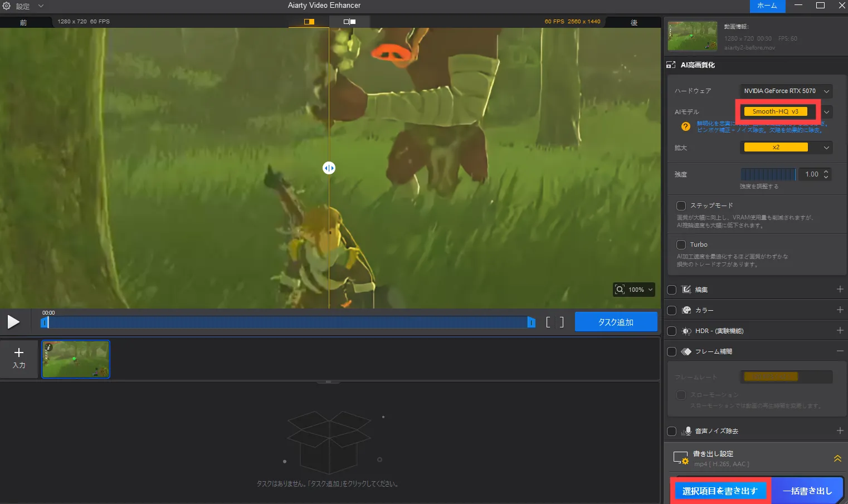This screenshot has width=848, height=504.
Task: Click the trim range bracket icon
Action: click(x=554, y=322)
